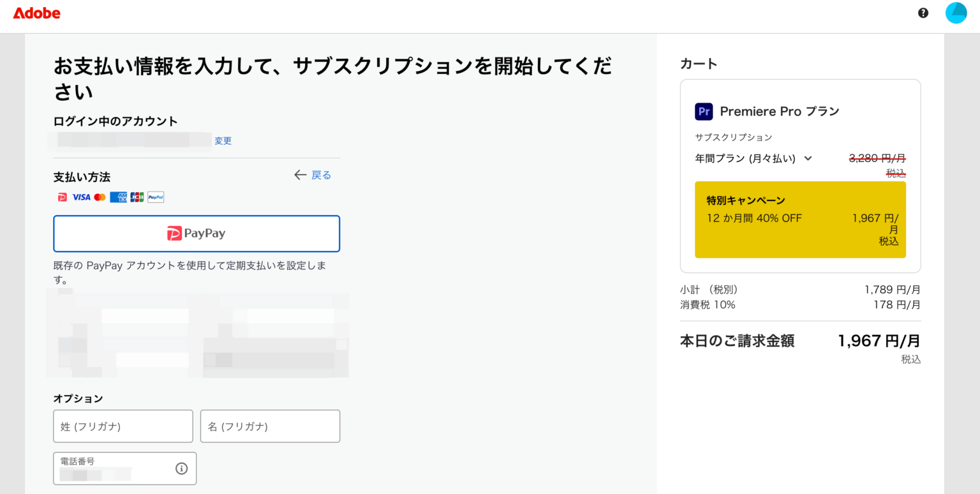Click the Premiere Pro product icon in cart
Screen dimensions: 980x494
click(x=704, y=111)
